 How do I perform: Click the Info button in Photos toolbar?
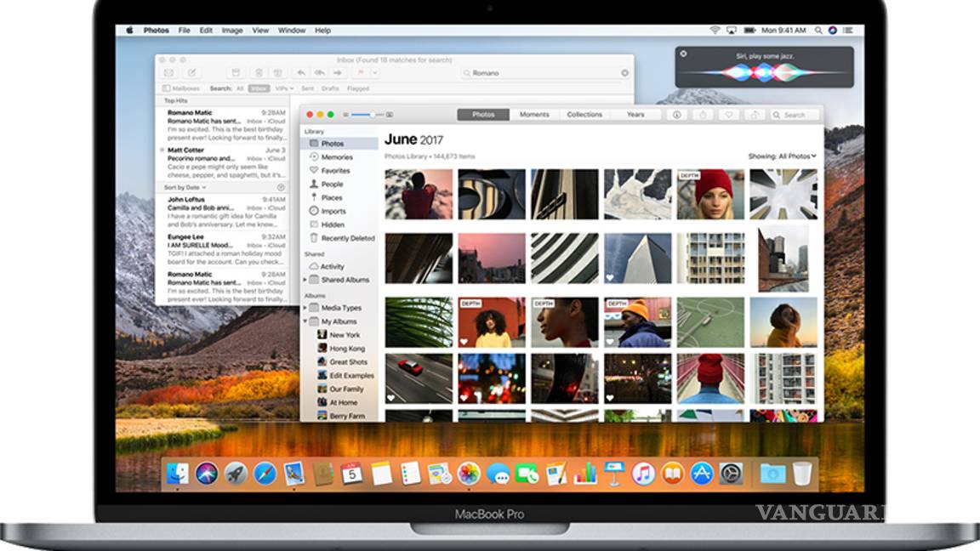(678, 115)
